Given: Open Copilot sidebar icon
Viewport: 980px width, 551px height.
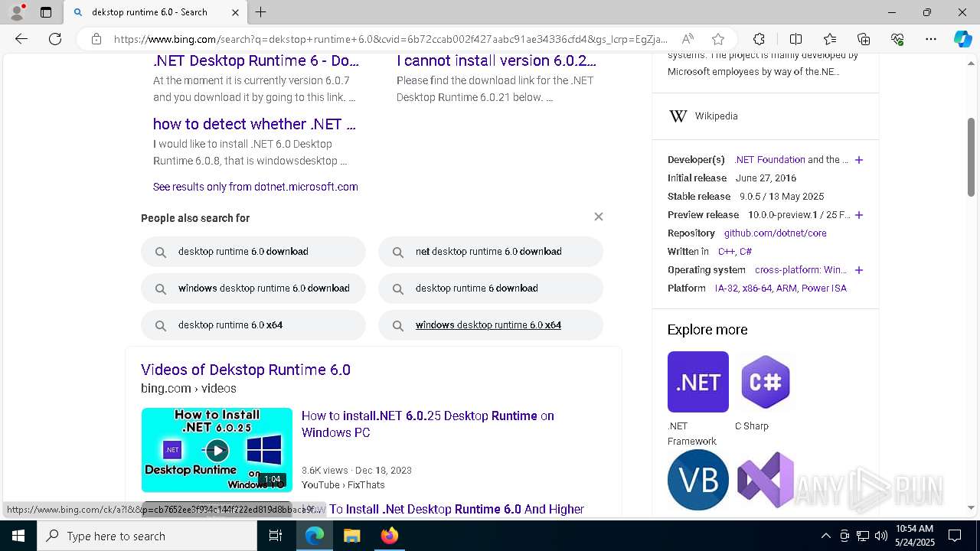Looking at the screenshot, I should (x=962, y=39).
